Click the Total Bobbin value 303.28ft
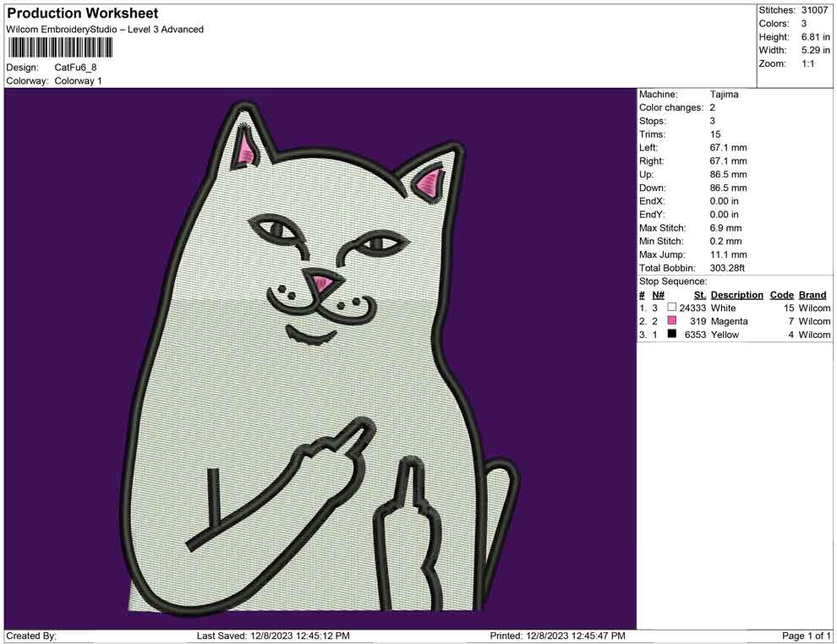This screenshot has height=644, width=837. (x=727, y=267)
